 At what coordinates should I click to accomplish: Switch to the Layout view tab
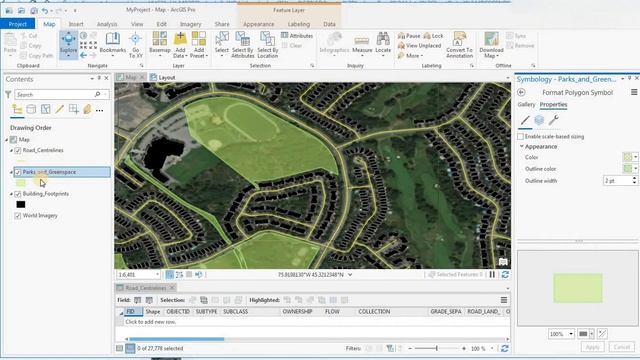tap(162, 78)
